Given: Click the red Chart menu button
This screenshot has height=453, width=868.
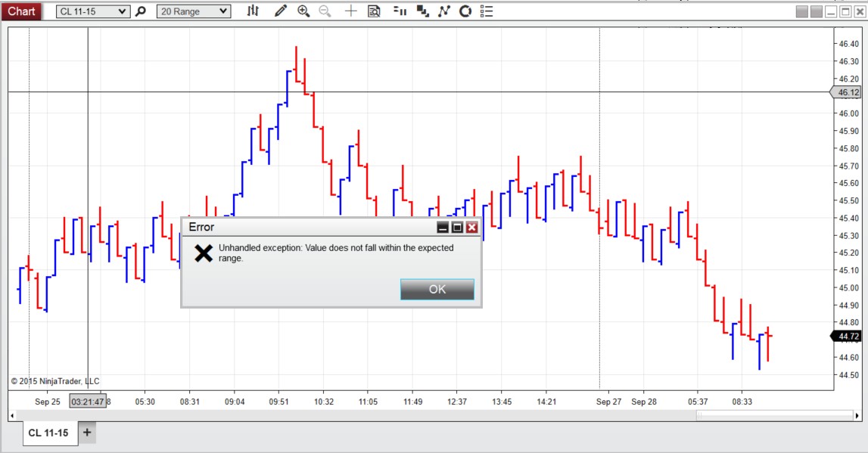Looking at the screenshot, I should 21,11.
